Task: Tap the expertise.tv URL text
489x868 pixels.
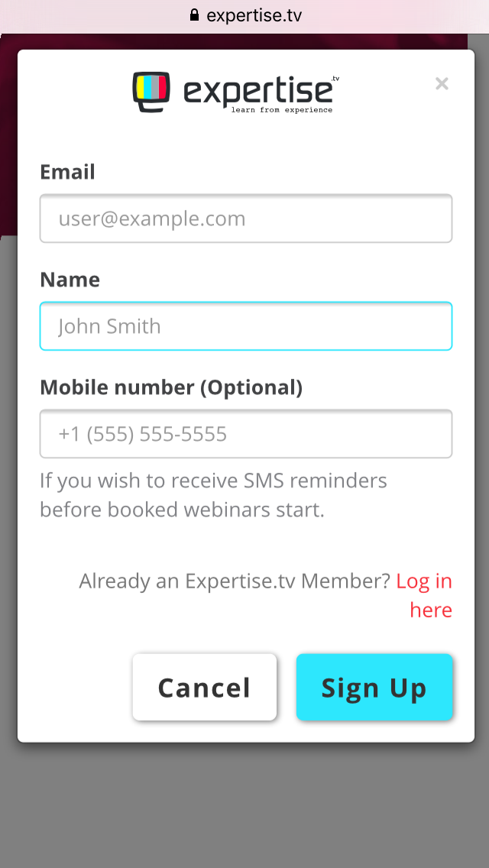Action: [254, 15]
